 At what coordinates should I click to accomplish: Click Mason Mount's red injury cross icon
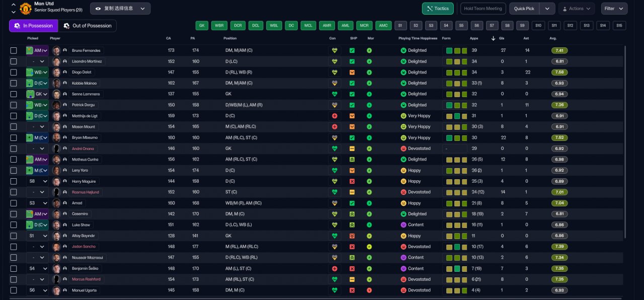[x=335, y=127]
